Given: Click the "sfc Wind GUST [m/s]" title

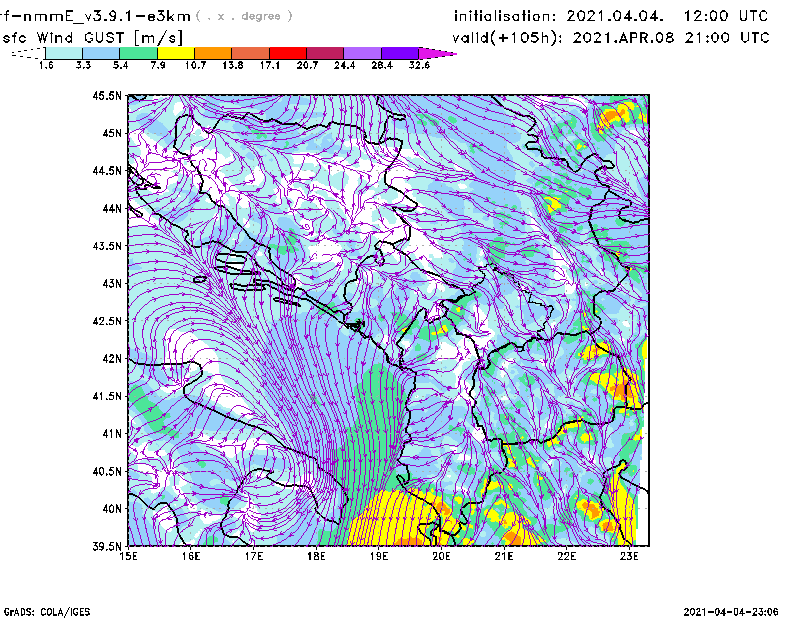Looking at the screenshot, I should [x=92, y=38].
